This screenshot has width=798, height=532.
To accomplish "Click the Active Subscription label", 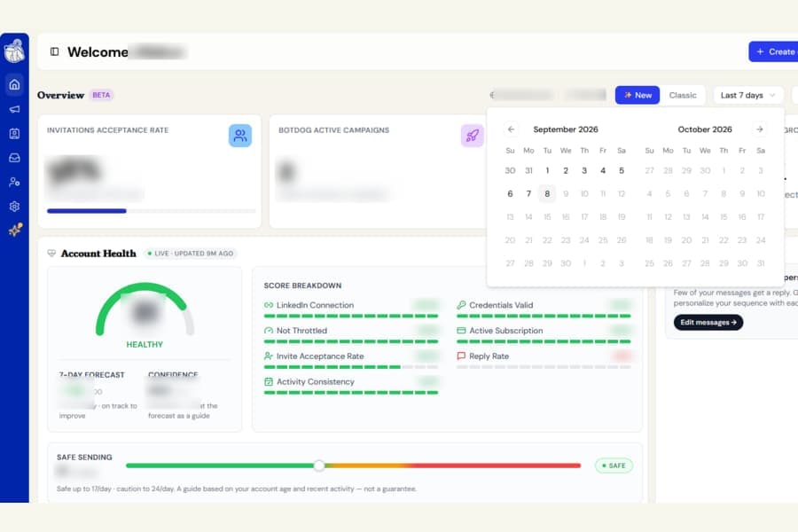I will point(506,331).
